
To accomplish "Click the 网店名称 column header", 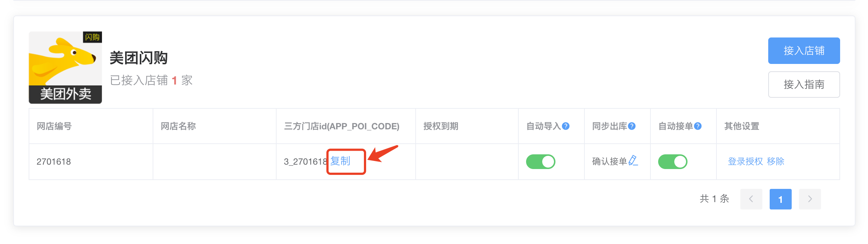I will click(x=178, y=126).
